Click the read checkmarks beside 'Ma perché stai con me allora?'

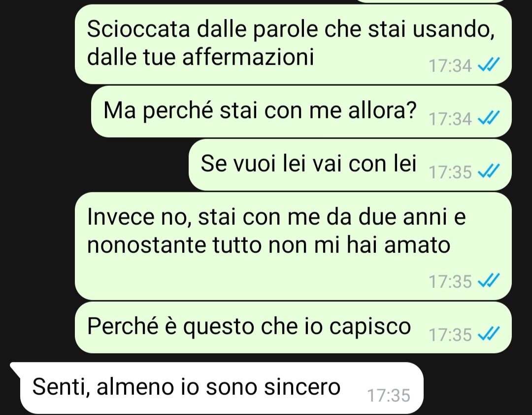click(x=489, y=118)
